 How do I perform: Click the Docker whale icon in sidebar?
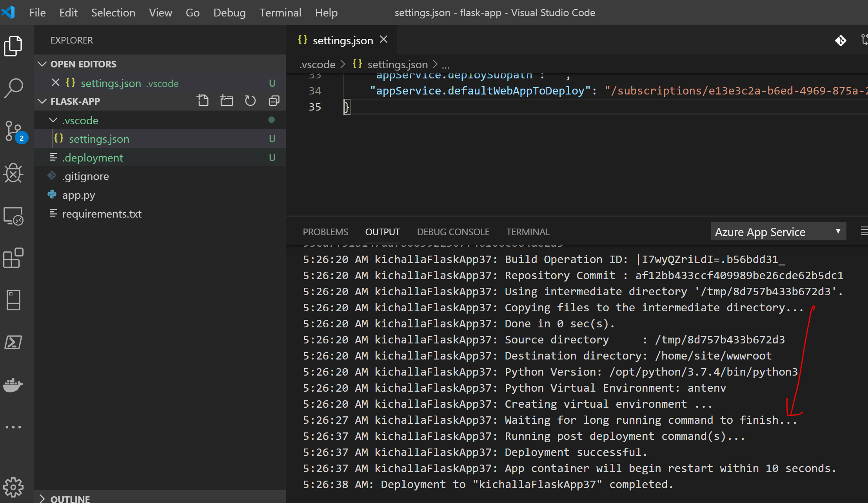pos(14,385)
